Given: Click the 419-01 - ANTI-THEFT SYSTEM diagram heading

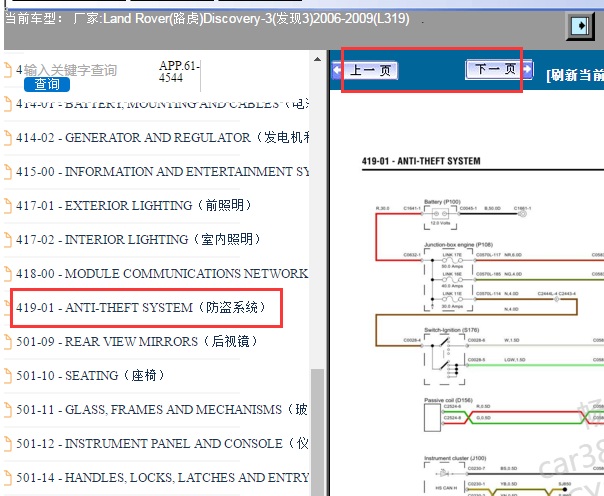Looking at the screenshot, I should (421, 161).
